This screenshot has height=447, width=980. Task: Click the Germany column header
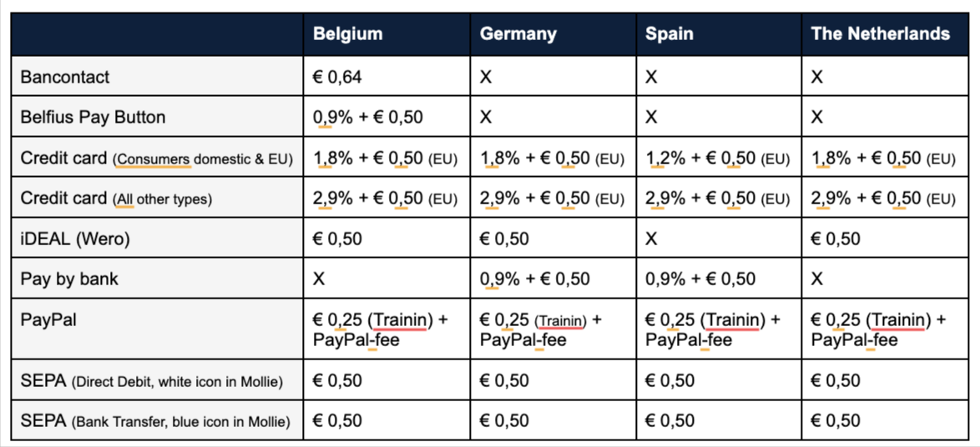pos(518,34)
